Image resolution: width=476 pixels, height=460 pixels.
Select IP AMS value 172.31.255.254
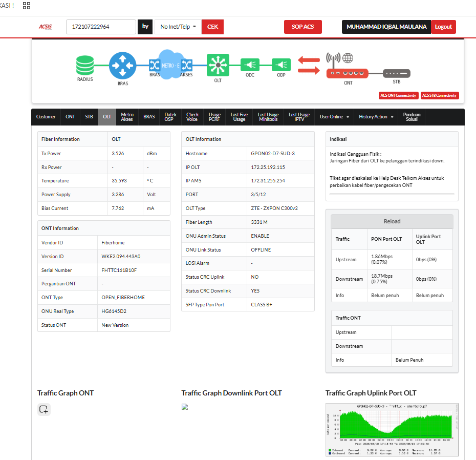pos(268,181)
